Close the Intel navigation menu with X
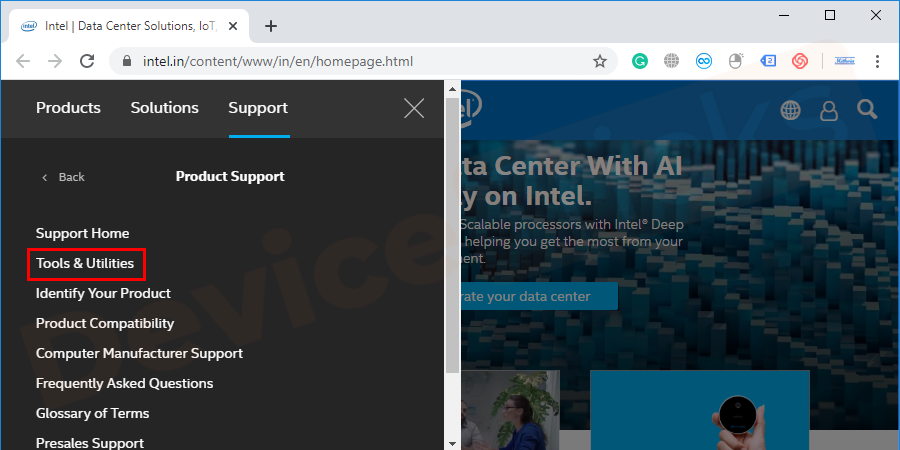 click(414, 108)
